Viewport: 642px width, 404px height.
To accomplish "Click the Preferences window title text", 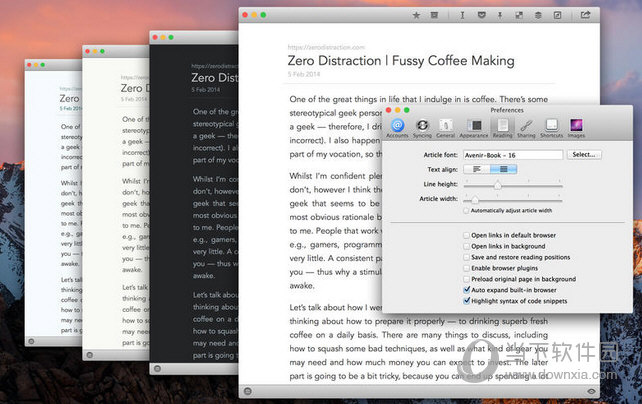I will click(x=507, y=110).
